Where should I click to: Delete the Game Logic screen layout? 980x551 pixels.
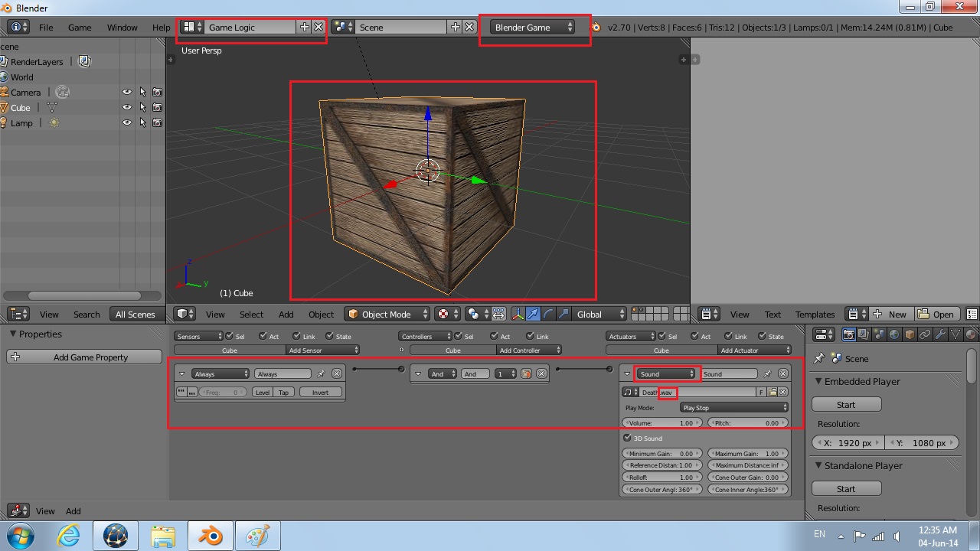318,27
